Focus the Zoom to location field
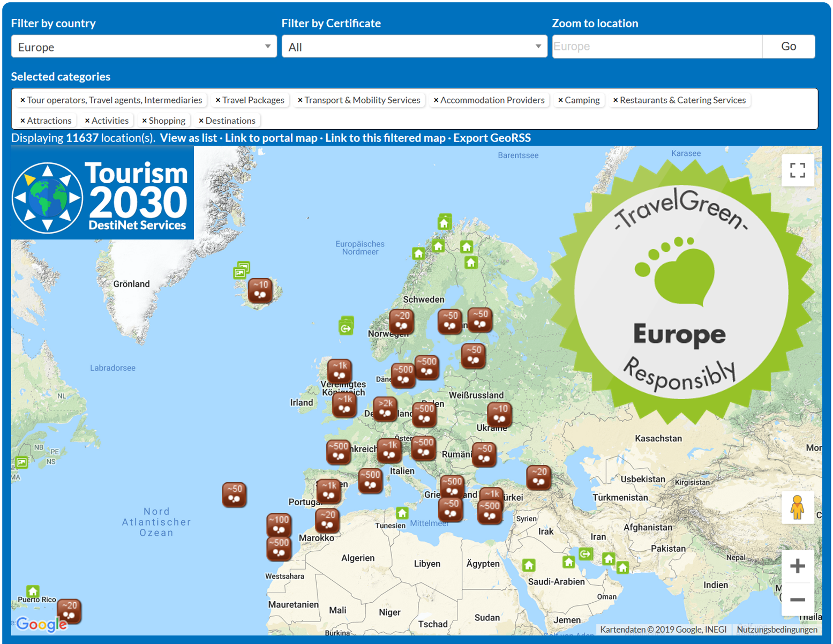Viewport: 833px width, 644px height. point(656,47)
